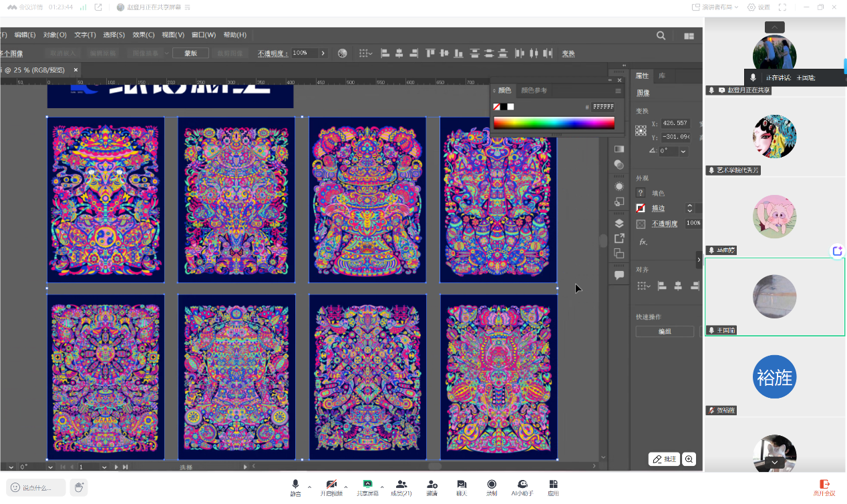Open the 成员(21) members list
This screenshot has height=504, width=847.
coord(401,487)
